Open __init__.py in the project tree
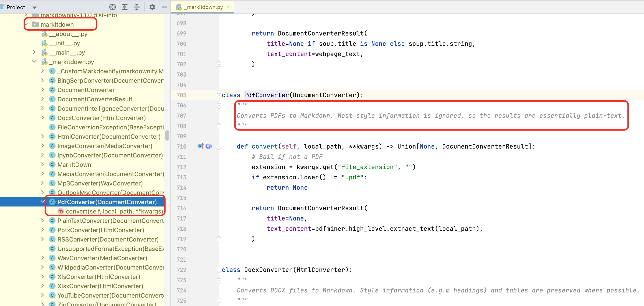644x306 pixels. [x=64, y=43]
